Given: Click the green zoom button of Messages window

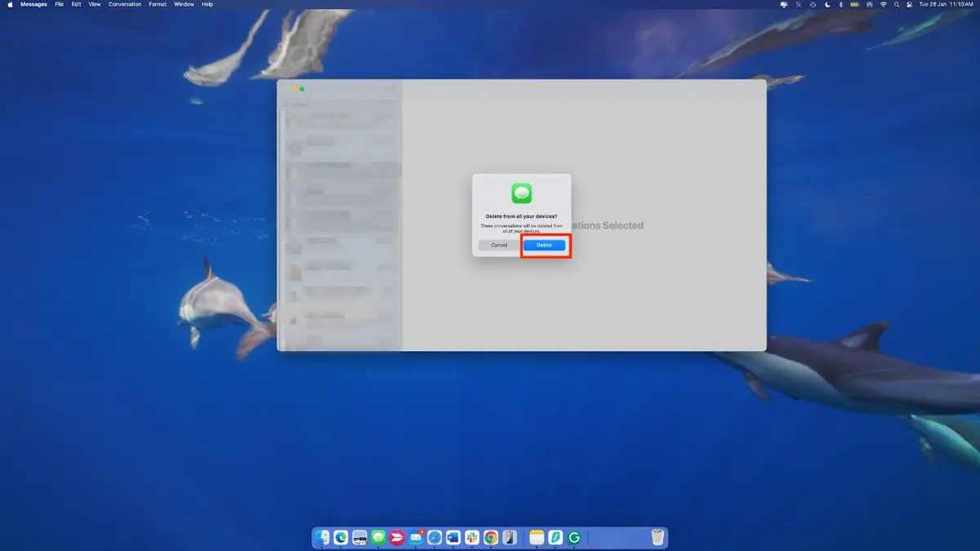Looking at the screenshot, I should click(302, 89).
